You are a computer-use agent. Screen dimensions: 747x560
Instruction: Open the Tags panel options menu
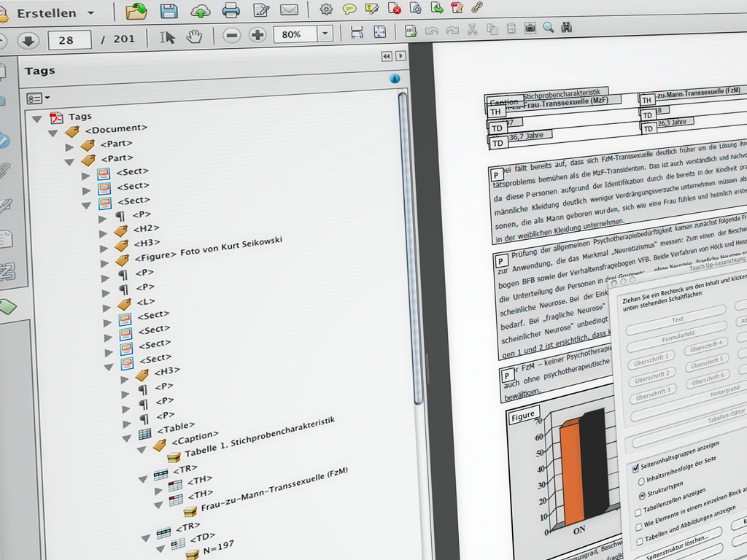(38, 98)
